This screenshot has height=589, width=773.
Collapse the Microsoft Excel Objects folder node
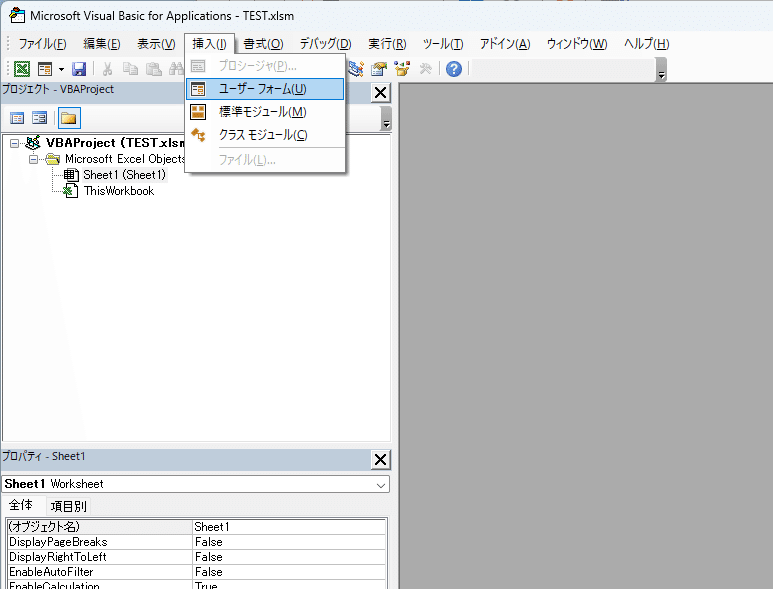point(33,159)
